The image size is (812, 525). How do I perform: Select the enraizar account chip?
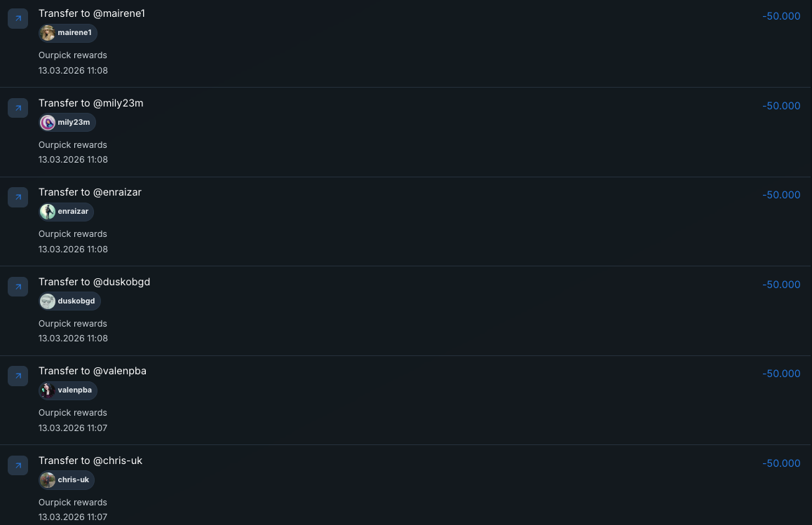tap(67, 212)
